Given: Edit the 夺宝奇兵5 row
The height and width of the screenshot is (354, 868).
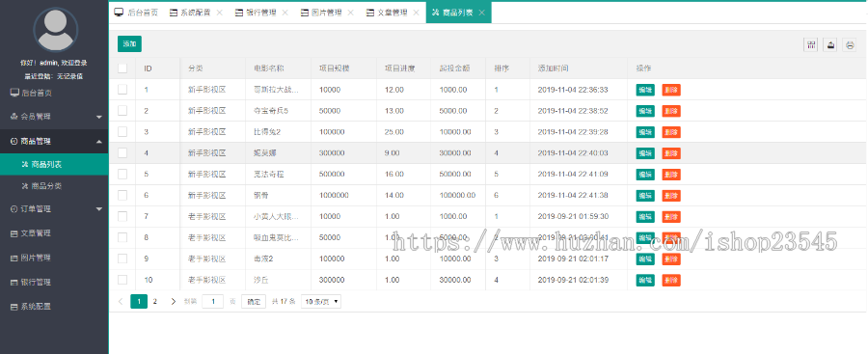Looking at the screenshot, I should click(645, 111).
